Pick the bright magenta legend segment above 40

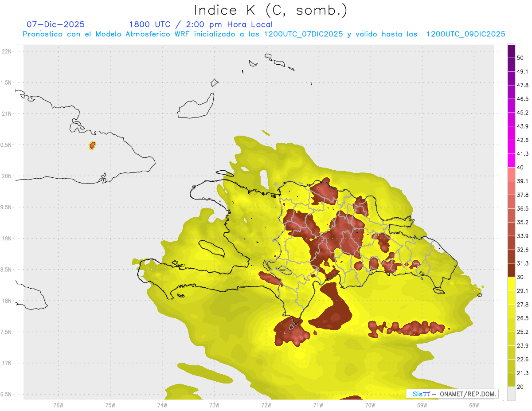click(511, 160)
